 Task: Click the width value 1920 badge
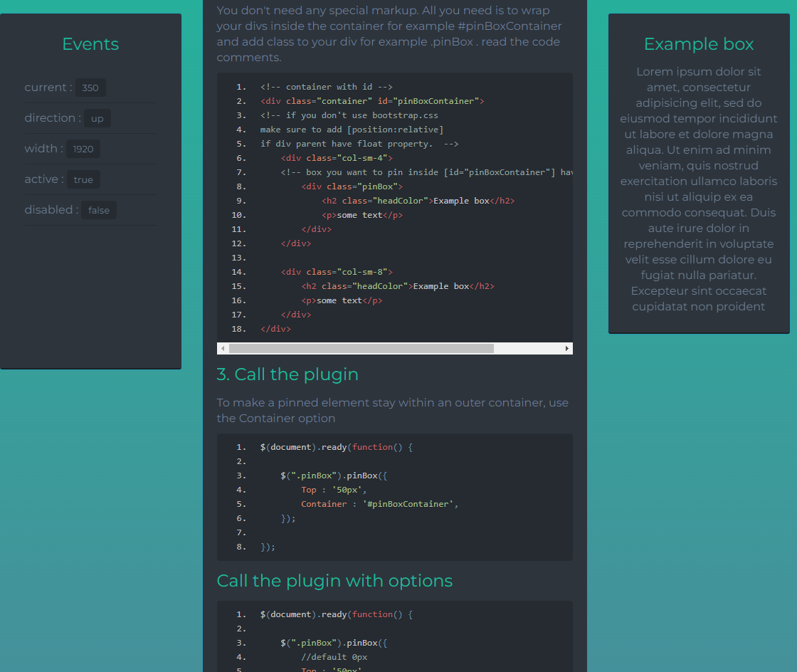tap(83, 149)
